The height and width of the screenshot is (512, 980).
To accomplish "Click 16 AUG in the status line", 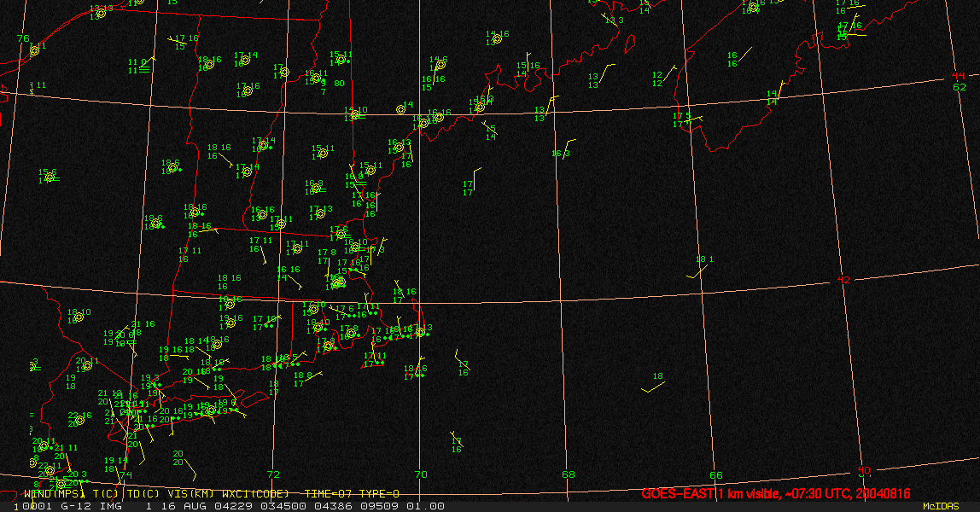I will [185, 506].
